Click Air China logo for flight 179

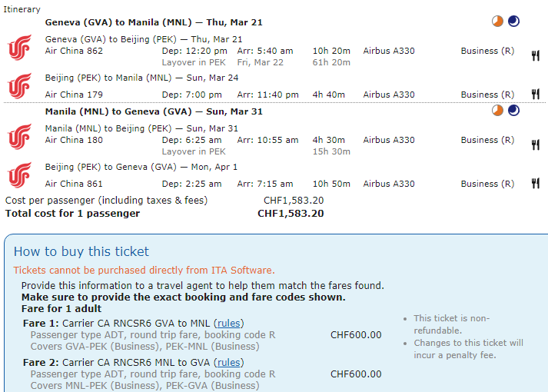point(18,86)
